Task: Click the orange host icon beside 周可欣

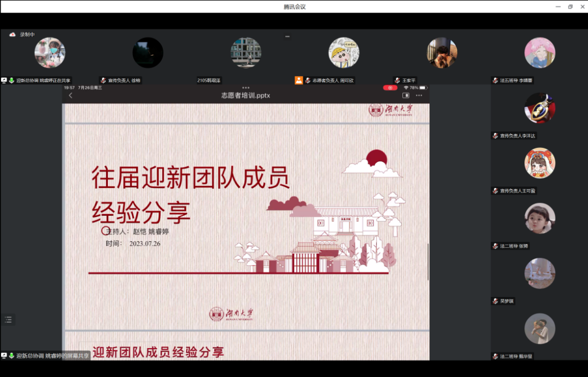Action: pos(299,80)
